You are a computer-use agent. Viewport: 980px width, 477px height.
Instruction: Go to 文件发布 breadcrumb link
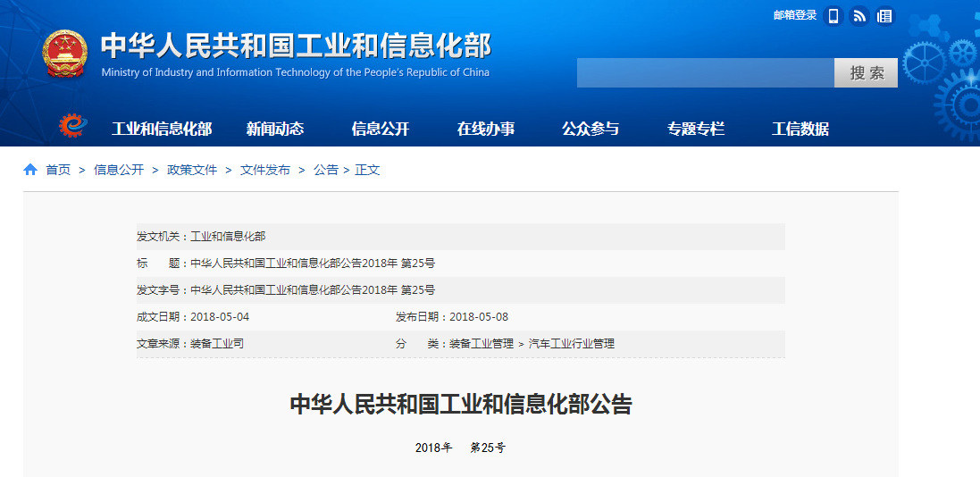[265, 170]
